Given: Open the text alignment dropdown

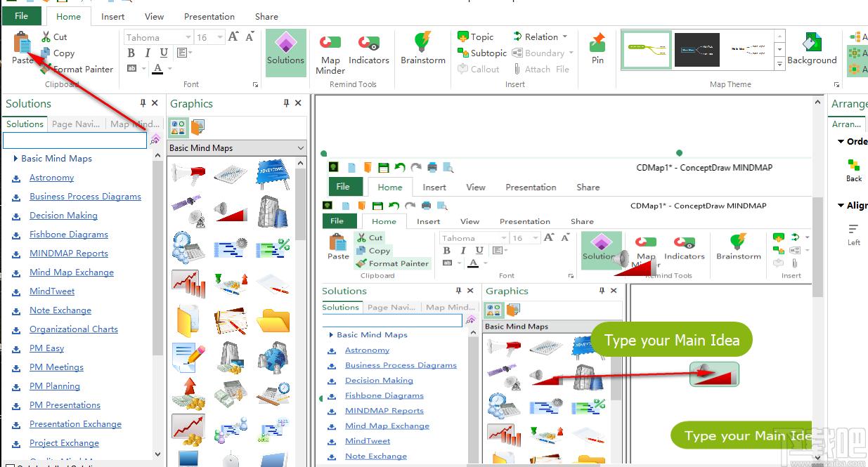Looking at the screenshot, I should click(x=184, y=53).
